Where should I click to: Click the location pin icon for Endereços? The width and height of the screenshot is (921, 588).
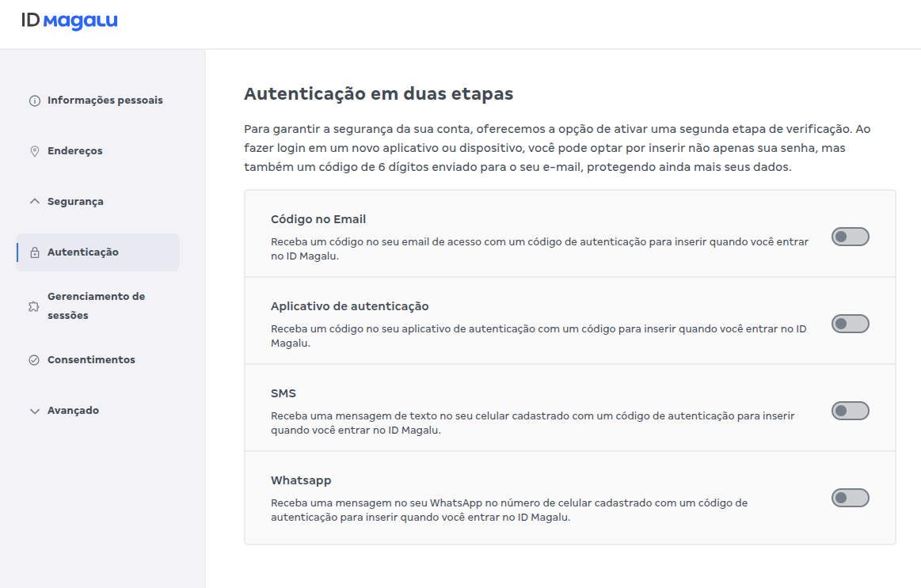[34, 151]
